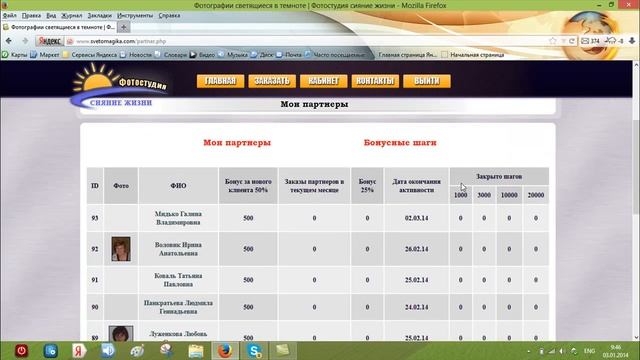The height and width of the screenshot is (360, 640).
Task: Open the blue app icon beside power icon
Action: pyautogui.click(x=51, y=351)
